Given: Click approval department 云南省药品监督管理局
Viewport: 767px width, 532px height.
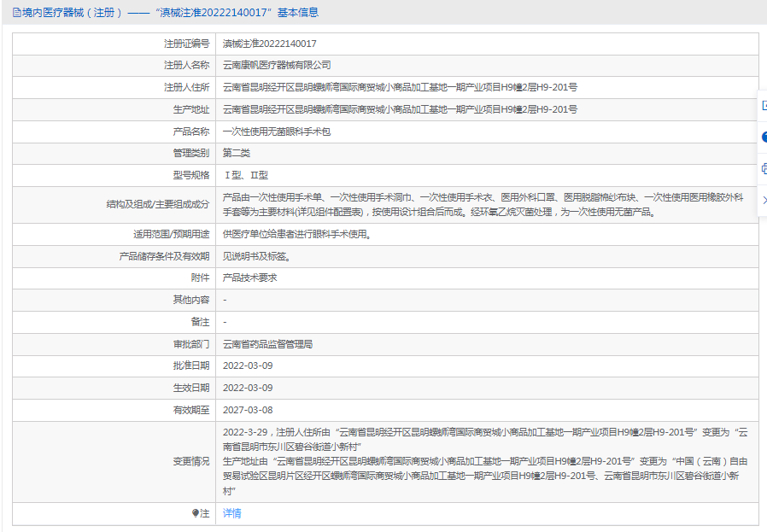Looking at the screenshot, I should click(267, 344).
